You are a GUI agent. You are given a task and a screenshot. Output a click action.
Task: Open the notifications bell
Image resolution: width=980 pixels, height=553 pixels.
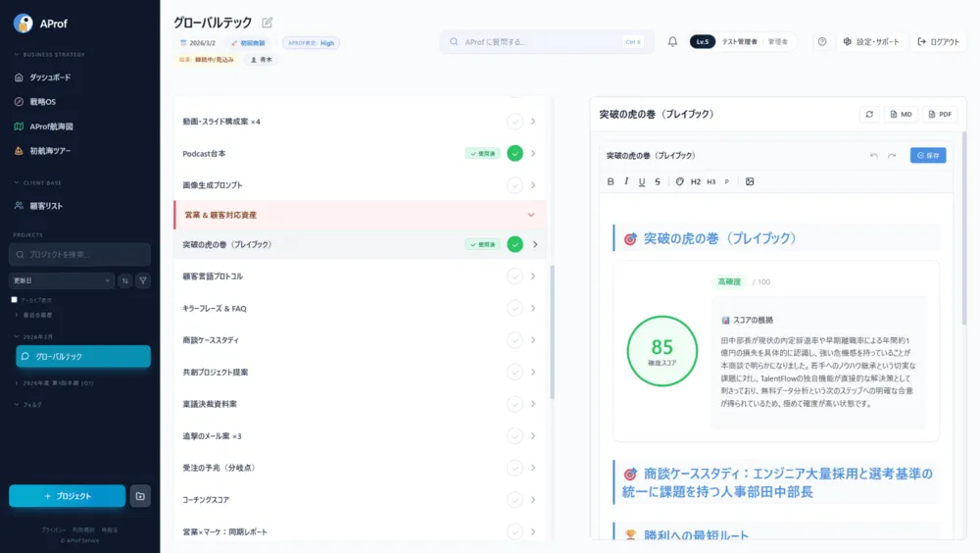pos(672,42)
